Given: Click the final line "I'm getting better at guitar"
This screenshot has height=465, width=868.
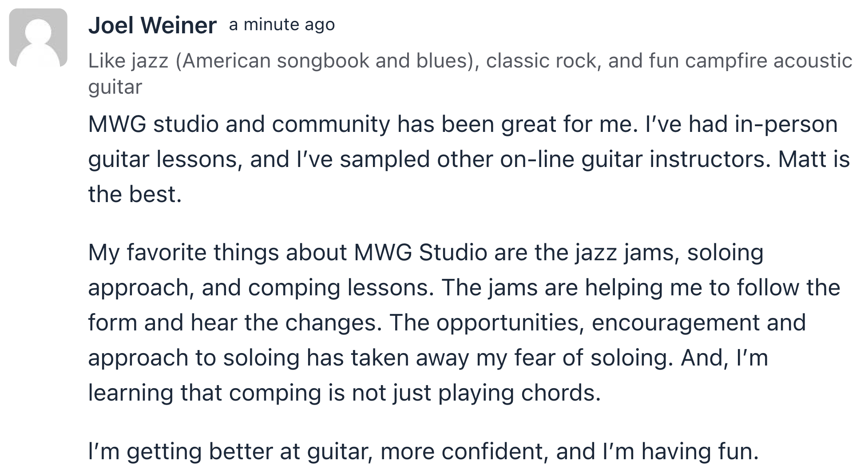Looking at the screenshot, I should pyautogui.click(x=424, y=451).
